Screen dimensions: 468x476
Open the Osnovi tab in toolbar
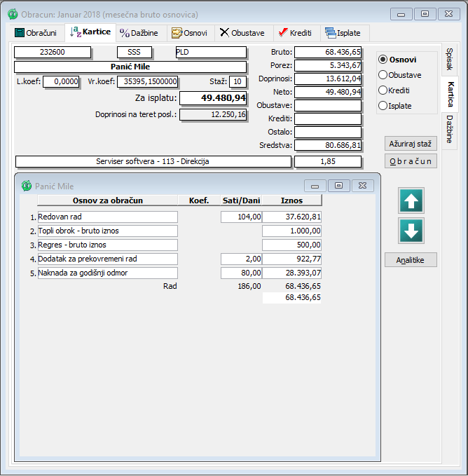pos(189,33)
